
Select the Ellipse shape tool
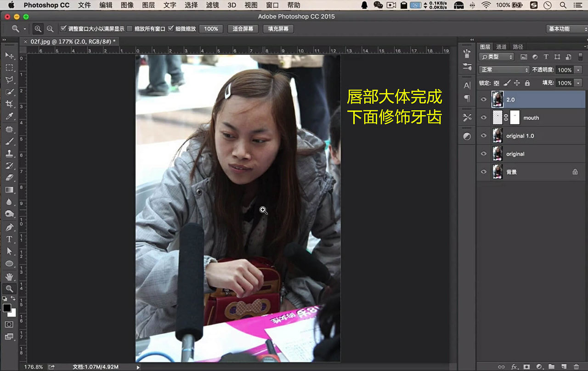9,264
